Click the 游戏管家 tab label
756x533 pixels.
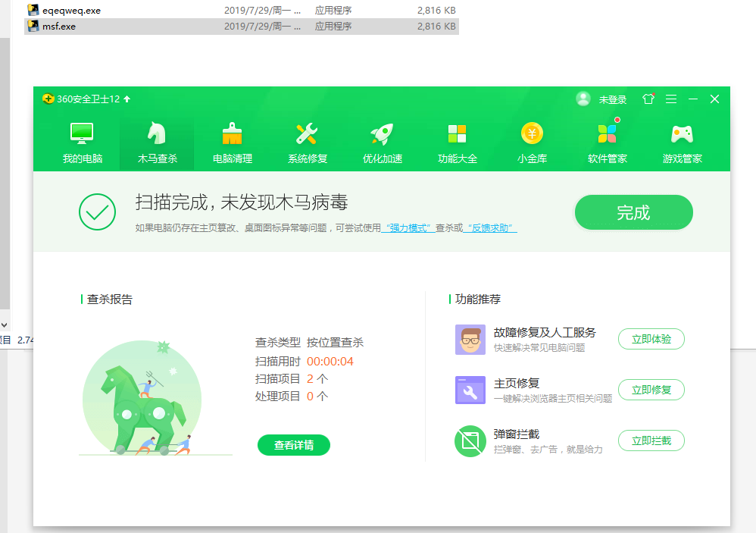[x=683, y=158]
